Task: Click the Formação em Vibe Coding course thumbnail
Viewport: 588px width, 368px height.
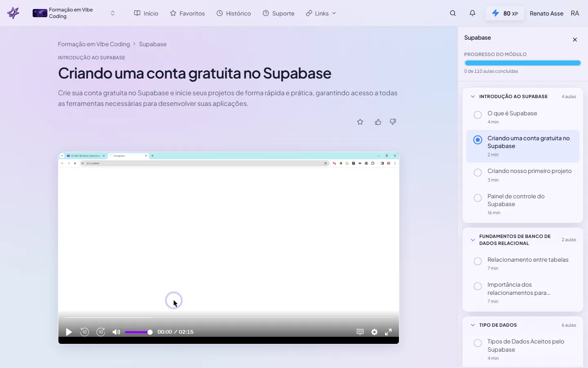Action: tap(40, 13)
